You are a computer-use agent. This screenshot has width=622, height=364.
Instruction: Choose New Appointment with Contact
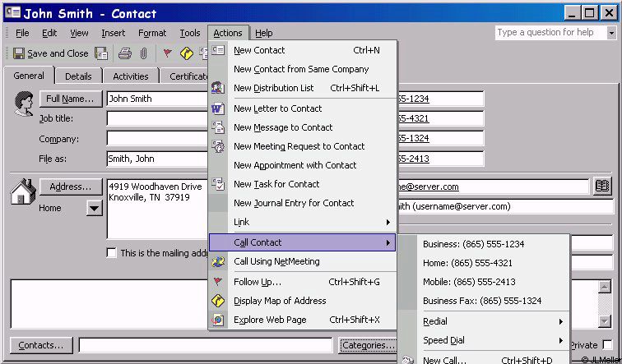click(302, 165)
